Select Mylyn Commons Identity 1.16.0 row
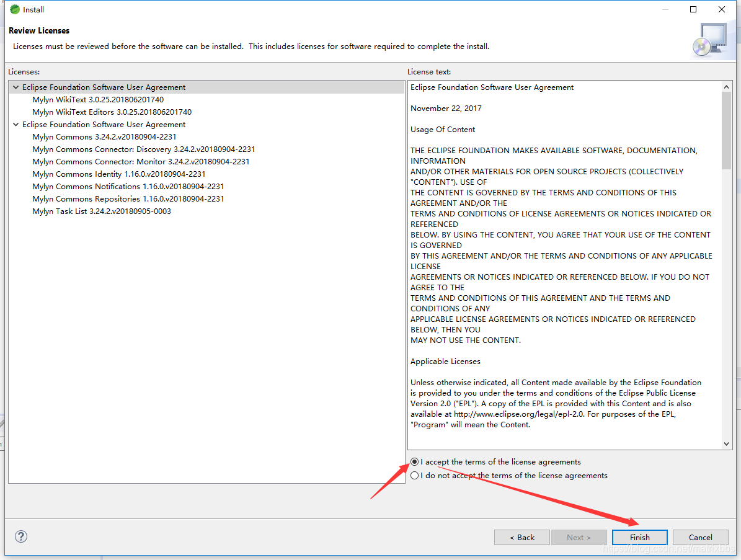The width and height of the screenshot is (741, 560). (x=118, y=174)
